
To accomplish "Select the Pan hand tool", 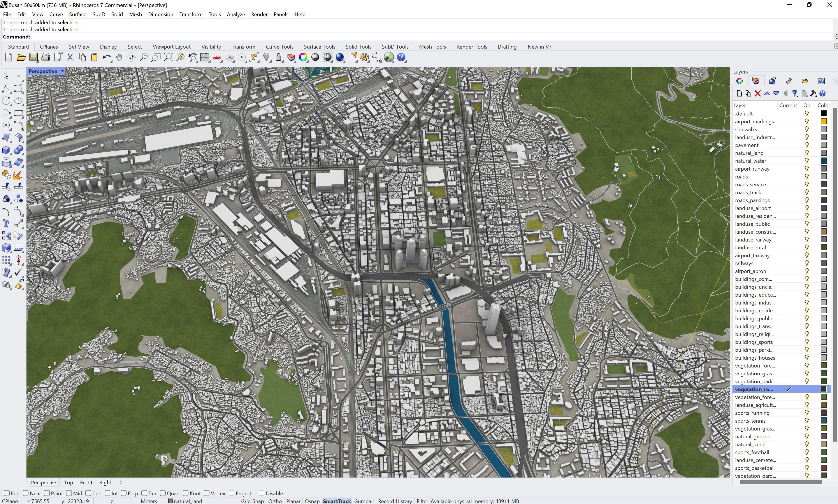I will 119,57.
